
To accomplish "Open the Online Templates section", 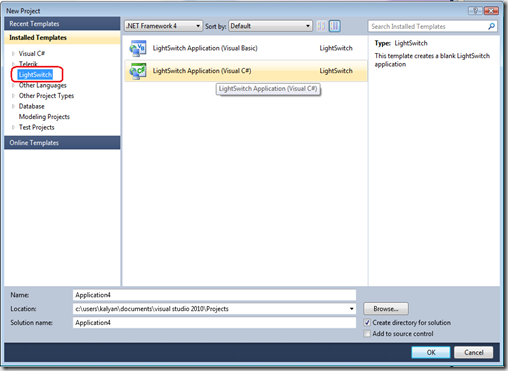I will click(62, 143).
